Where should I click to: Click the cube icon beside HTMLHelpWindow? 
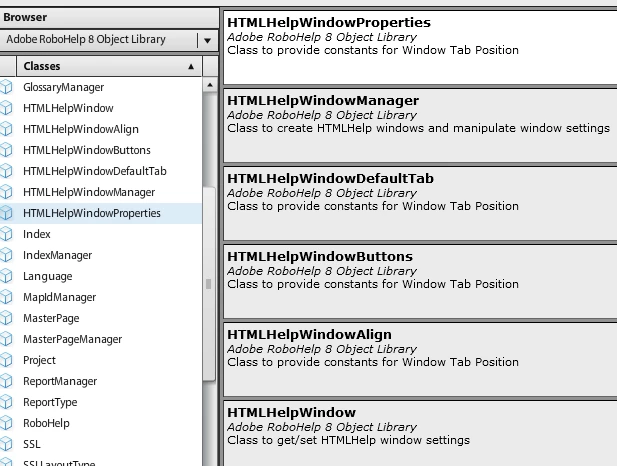pyautogui.click(x=6, y=108)
